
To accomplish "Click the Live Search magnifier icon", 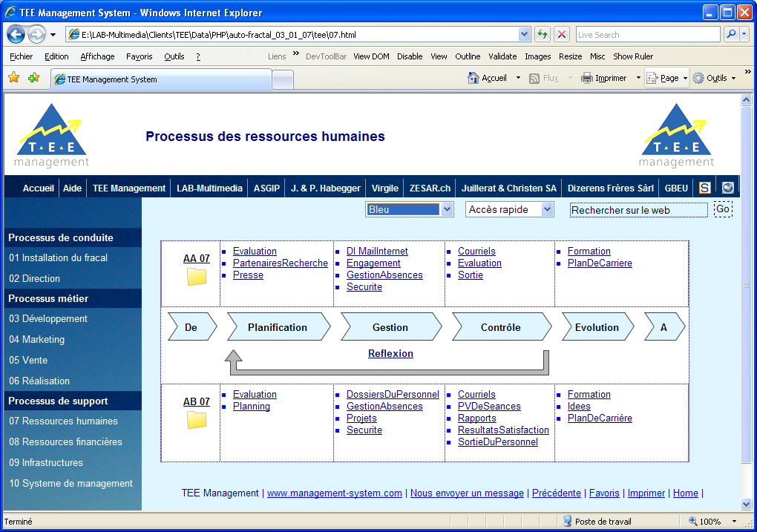I will (x=732, y=34).
